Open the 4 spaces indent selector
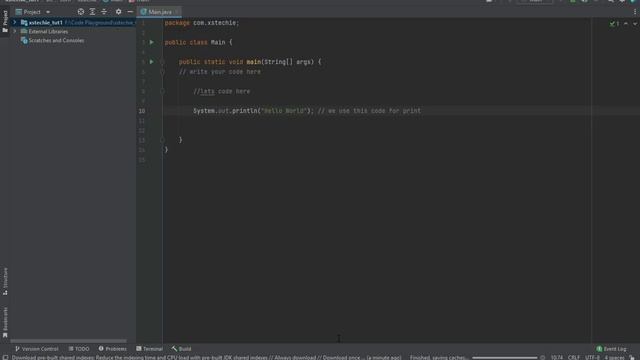 614,357
